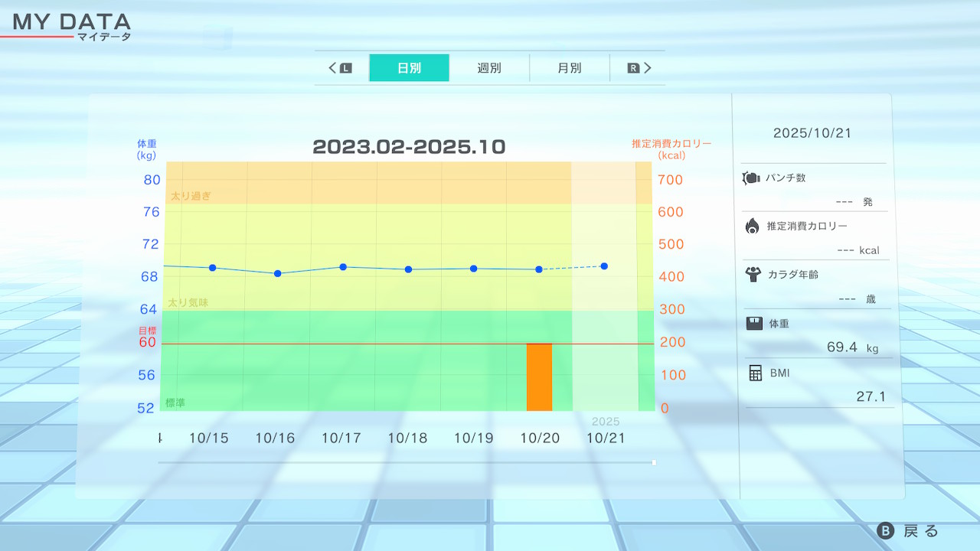
Task: Click the R shoulder button icon
Action: click(633, 68)
